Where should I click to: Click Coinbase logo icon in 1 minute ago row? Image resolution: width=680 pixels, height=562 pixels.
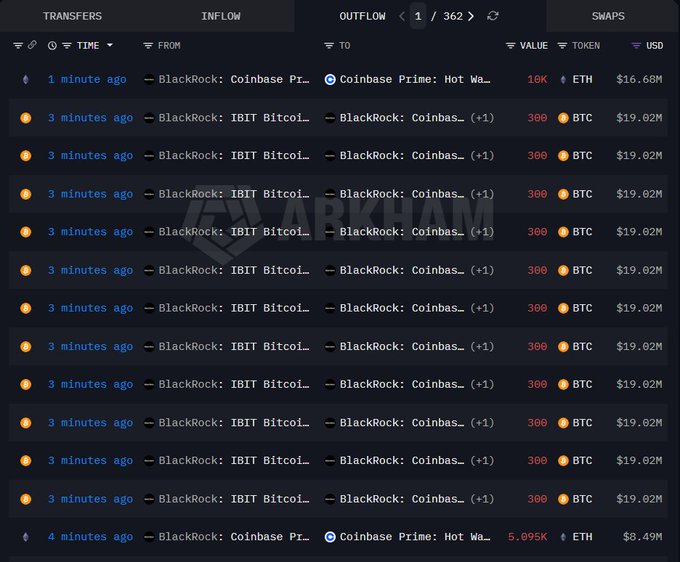(x=330, y=79)
